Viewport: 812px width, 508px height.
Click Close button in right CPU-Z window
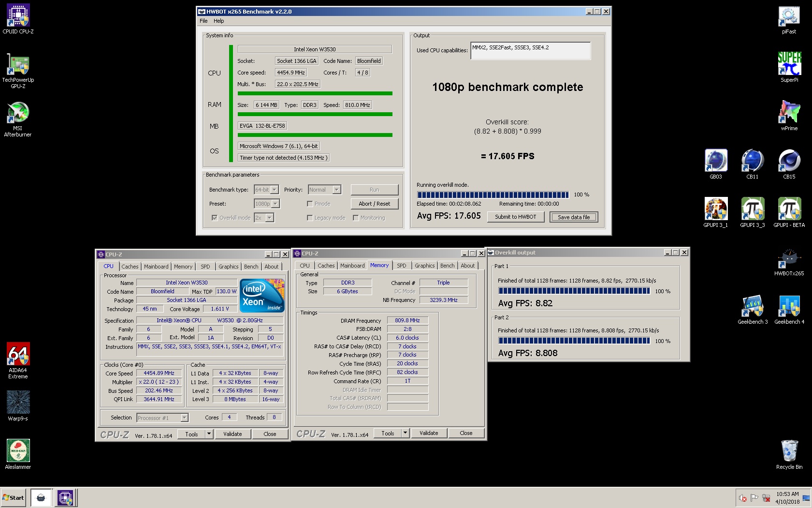pos(466,433)
